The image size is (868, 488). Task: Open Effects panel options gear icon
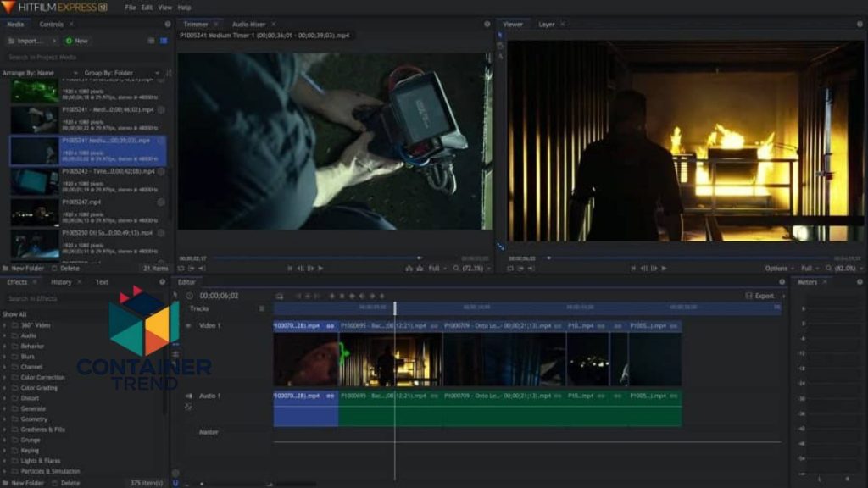(x=162, y=282)
